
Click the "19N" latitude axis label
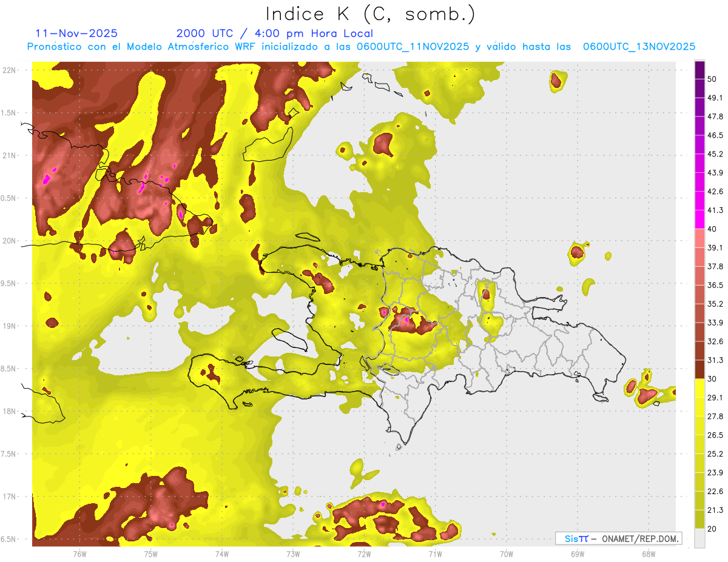coord(9,326)
